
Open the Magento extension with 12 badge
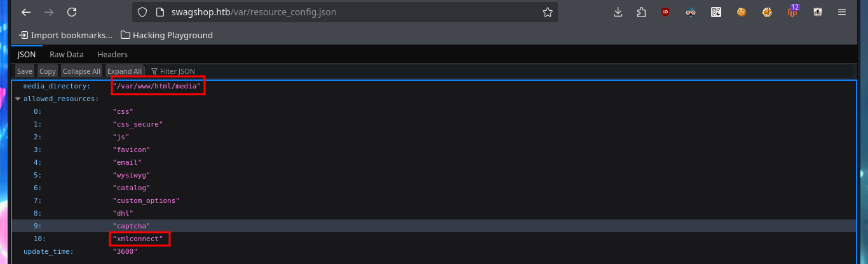tap(792, 11)
